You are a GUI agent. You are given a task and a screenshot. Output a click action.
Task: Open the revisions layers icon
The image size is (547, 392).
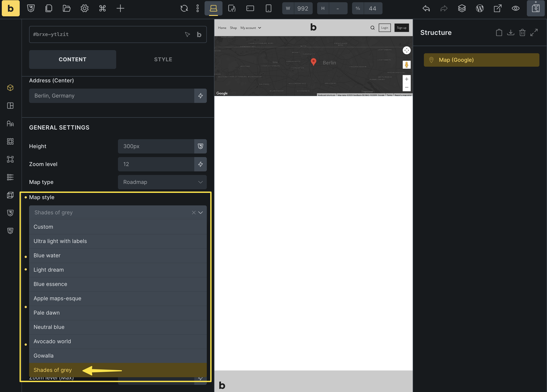point(462,9)
